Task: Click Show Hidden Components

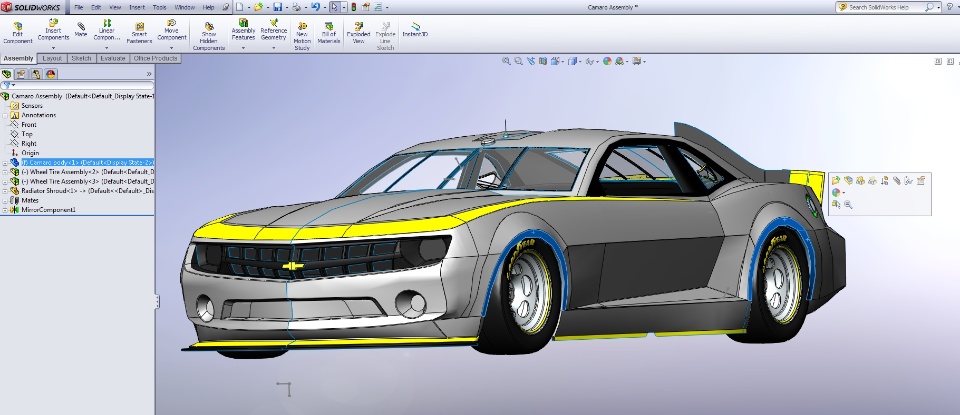Action: (209, 36)
